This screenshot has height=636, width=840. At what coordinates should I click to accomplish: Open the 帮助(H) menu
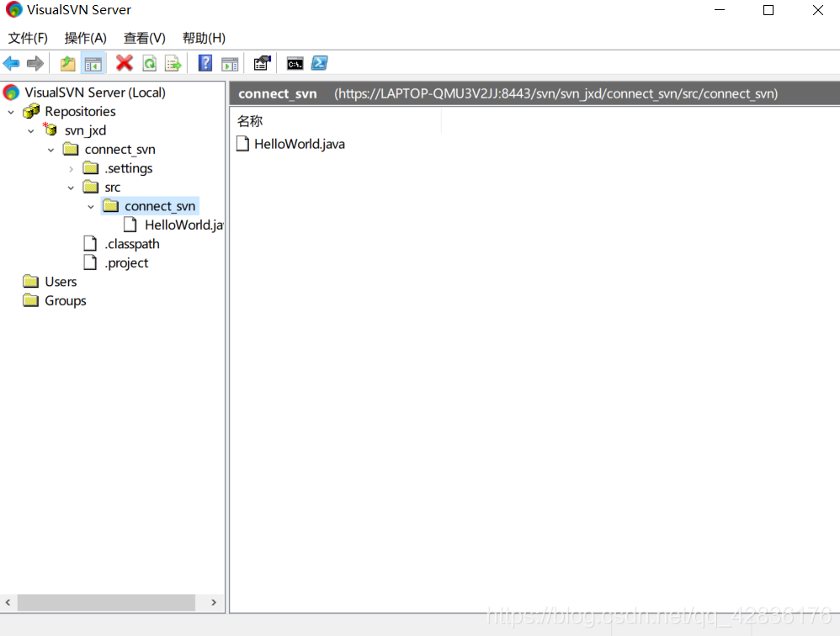204,38
